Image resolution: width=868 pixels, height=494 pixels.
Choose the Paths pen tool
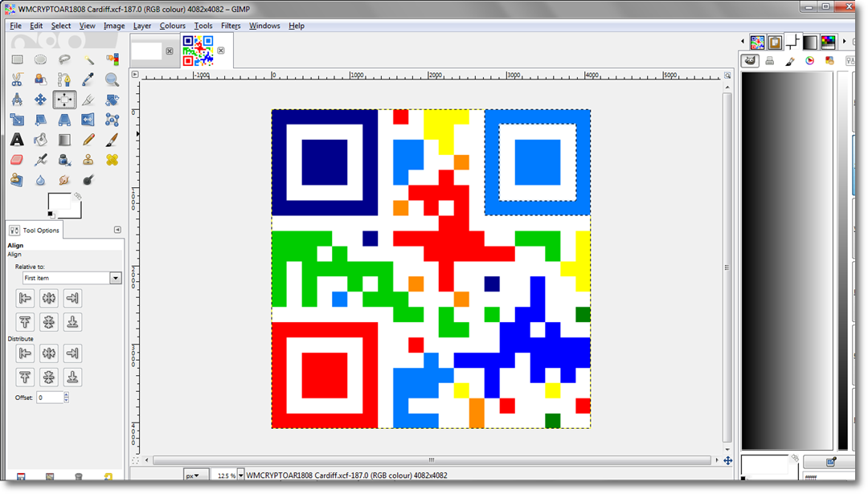(x=64, y=80)
